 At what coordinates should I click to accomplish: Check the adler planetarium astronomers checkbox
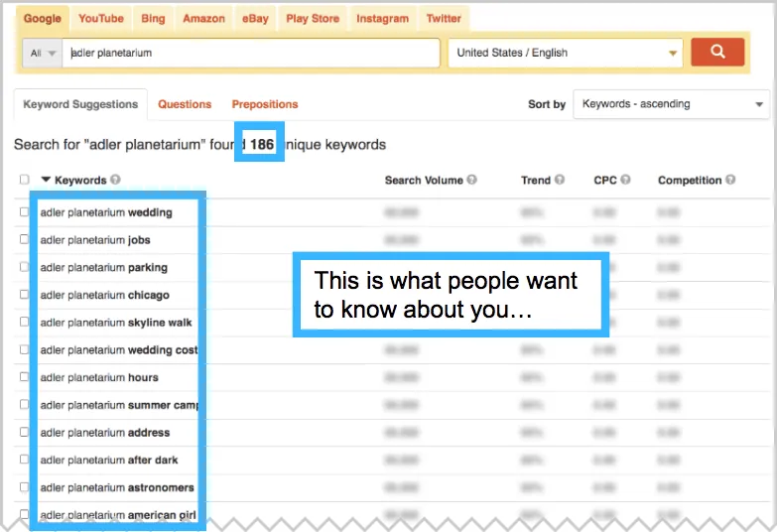[x=24, y=487]
